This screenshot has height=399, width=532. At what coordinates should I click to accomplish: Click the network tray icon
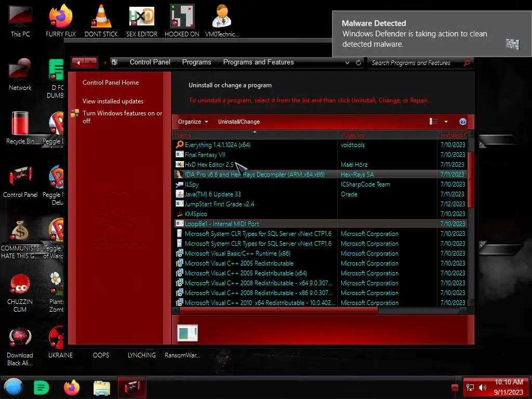(470, 388)
